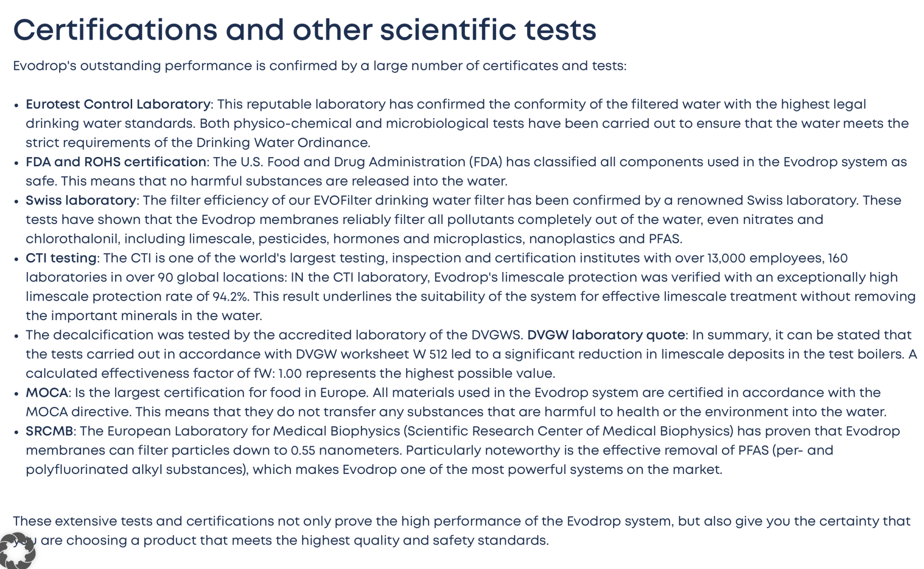Click the bold 'MOCA' label
This screenshot has height=569, width=924.
[x=47, y=393]
